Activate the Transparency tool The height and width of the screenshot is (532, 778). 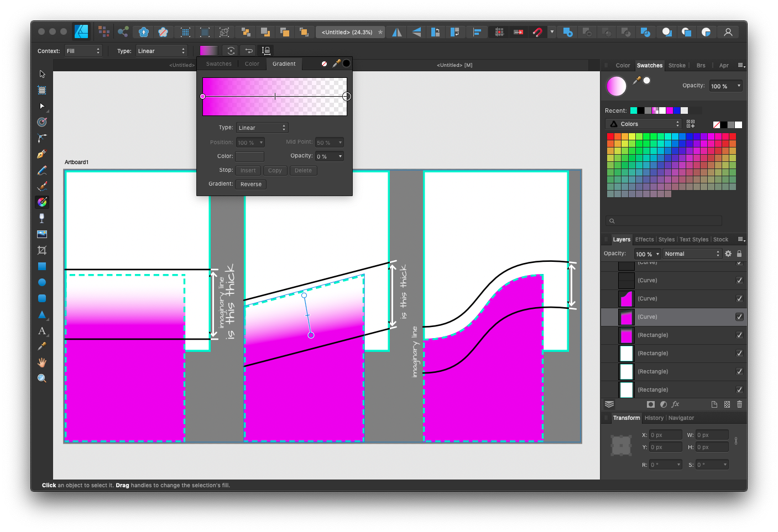point(41,218)
